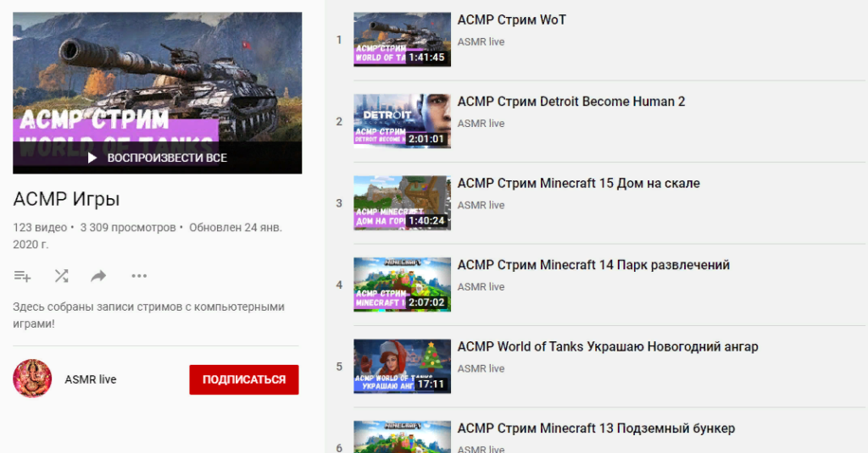Click the red ПОДПИСАТЬСЯ subscribe button
Viewport: 868px width, 453px height.
tap(244, 379)
